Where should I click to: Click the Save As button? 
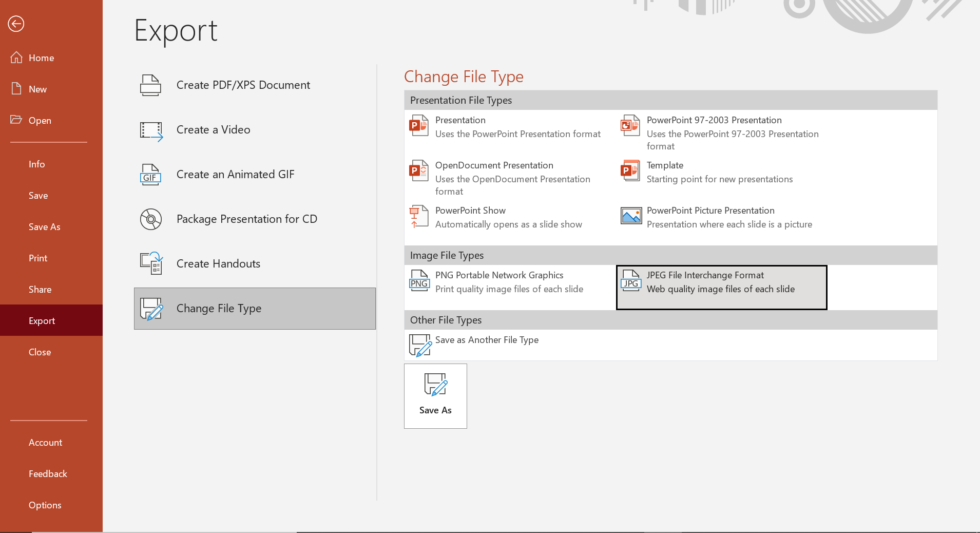pyautogui.click(x=435, y=396)
